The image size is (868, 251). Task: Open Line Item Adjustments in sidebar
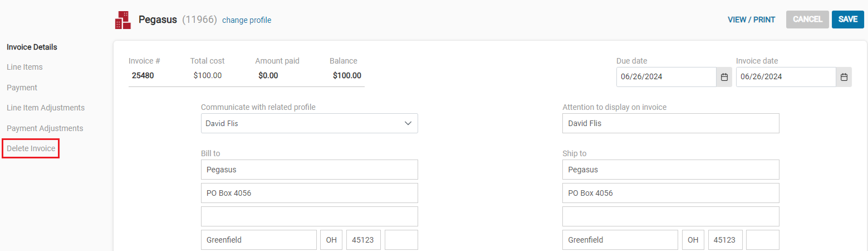(x=46, y=108)
